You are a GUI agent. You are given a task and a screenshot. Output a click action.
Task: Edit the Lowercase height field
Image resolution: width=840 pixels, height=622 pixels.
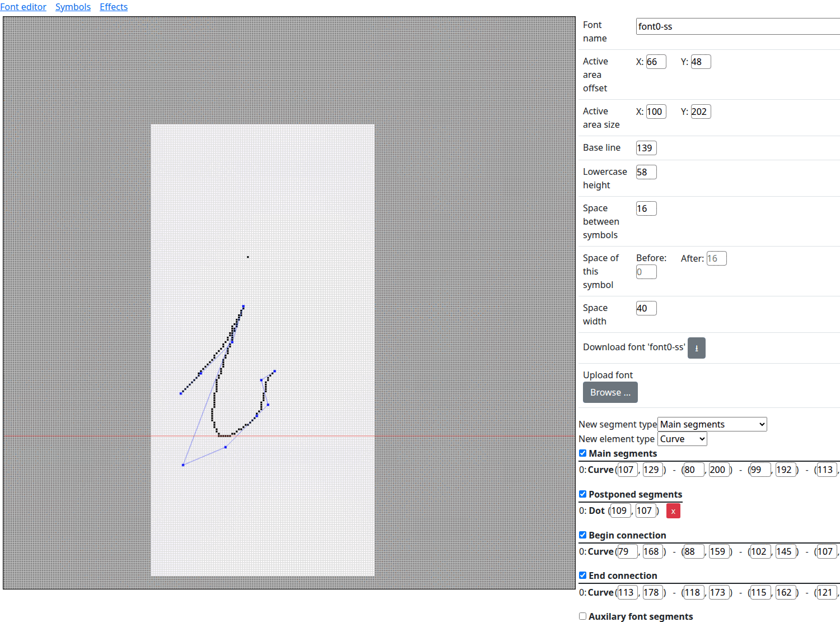(646, 172)
